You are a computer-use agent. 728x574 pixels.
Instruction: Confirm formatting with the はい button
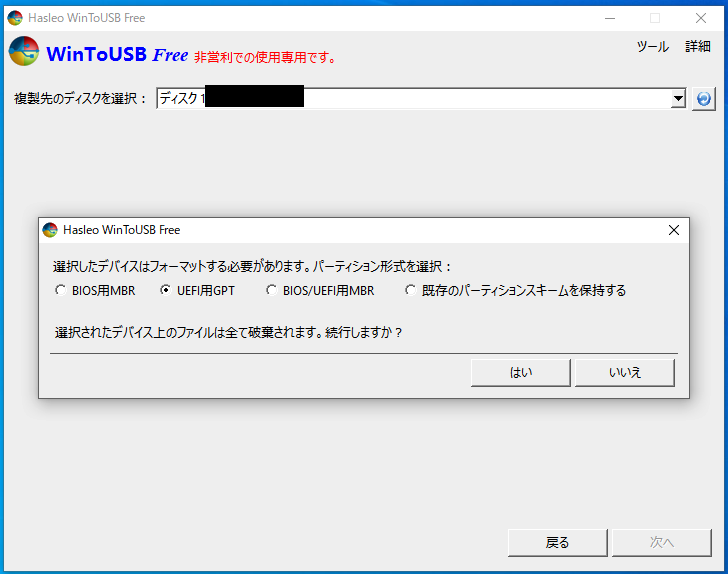tap(520, 372)
